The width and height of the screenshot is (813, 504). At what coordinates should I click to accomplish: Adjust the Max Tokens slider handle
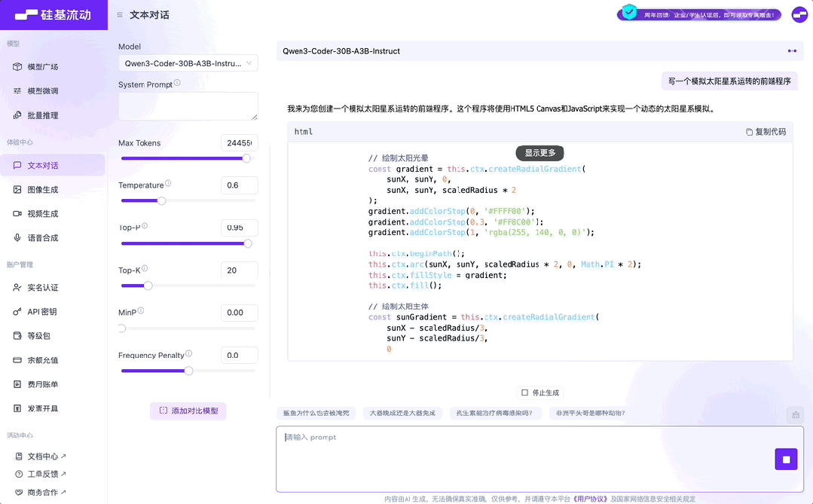coord(247,159)
